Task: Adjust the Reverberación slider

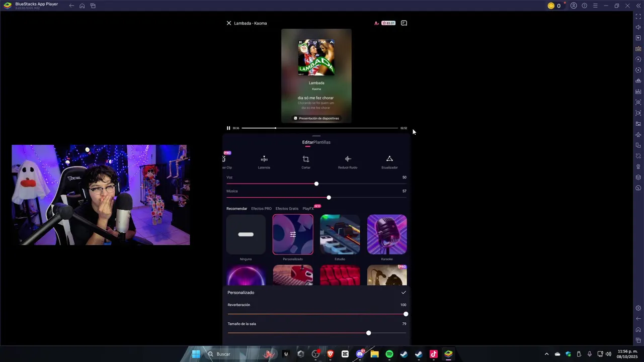Action: (x=316, y=314)
